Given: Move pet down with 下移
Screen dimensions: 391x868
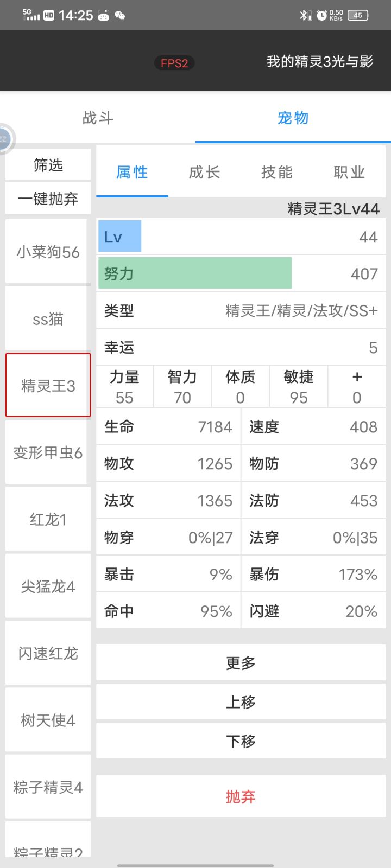Looking at the screenshot, I should [241, 741].
